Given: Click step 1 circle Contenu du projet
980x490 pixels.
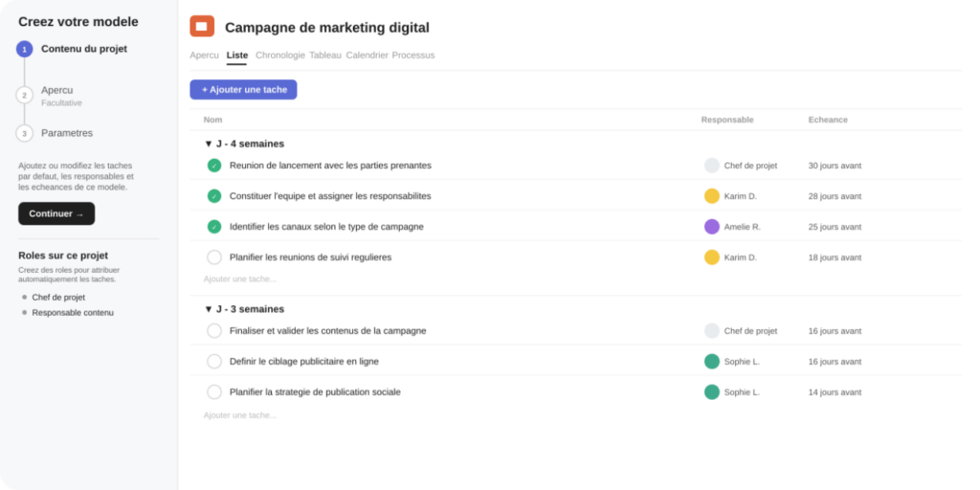Looking at the screenshot, I should pos(24,50).
